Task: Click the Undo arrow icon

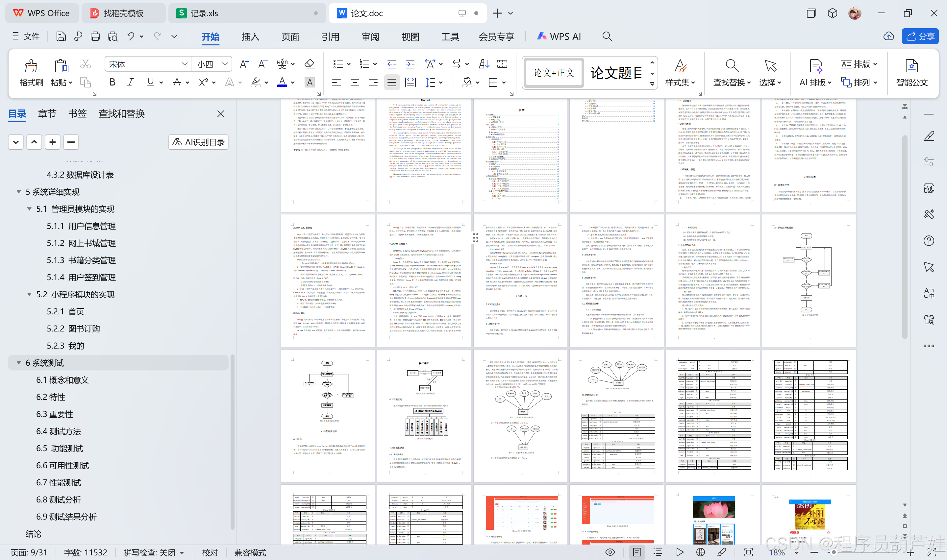Action: pyautogui.click(x=131, y=36)
